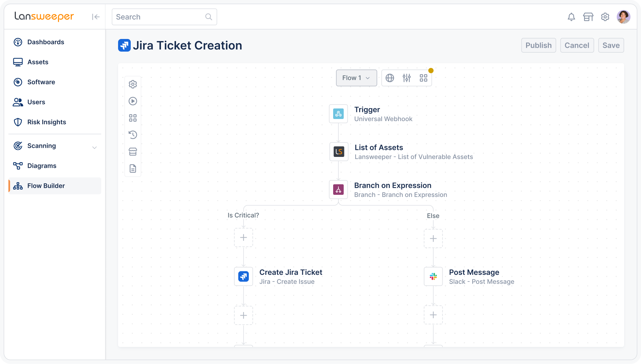The image size is (641, 364).
Task: Open the sliders adjustment icon
Action: tap(407, 78)
